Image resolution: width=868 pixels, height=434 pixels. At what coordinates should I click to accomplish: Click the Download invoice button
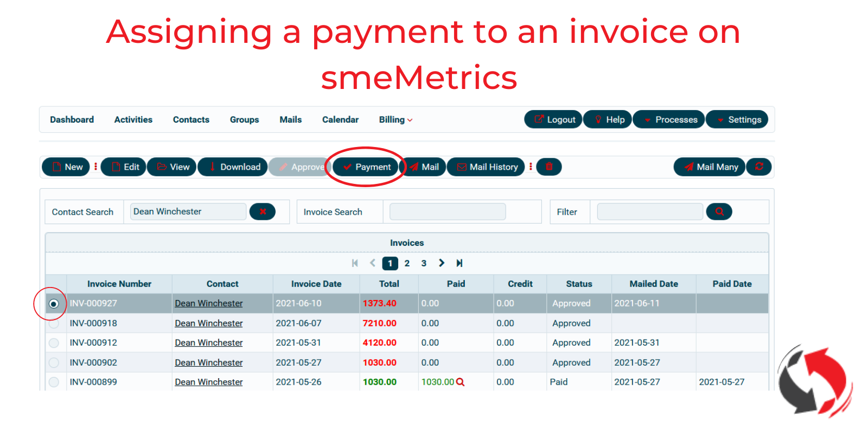(233, 167)
